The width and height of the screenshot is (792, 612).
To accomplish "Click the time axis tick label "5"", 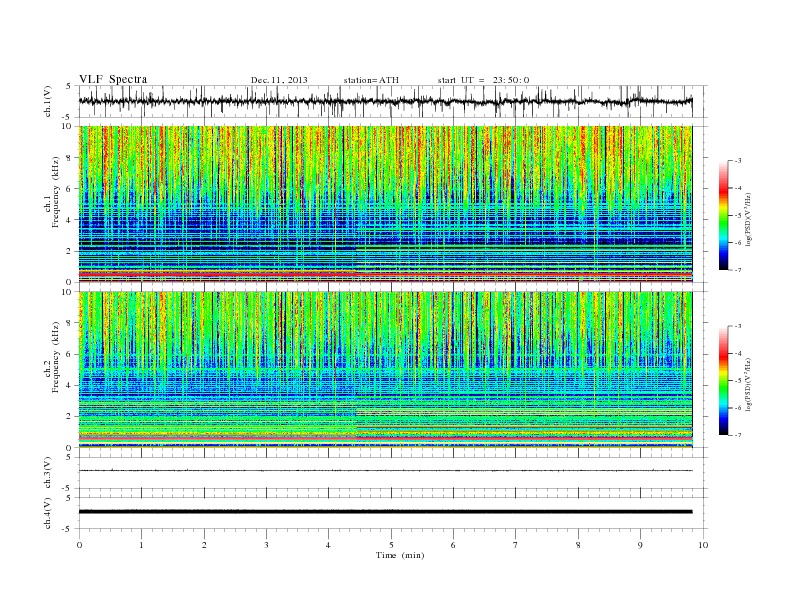I will (x=391, y=545).
